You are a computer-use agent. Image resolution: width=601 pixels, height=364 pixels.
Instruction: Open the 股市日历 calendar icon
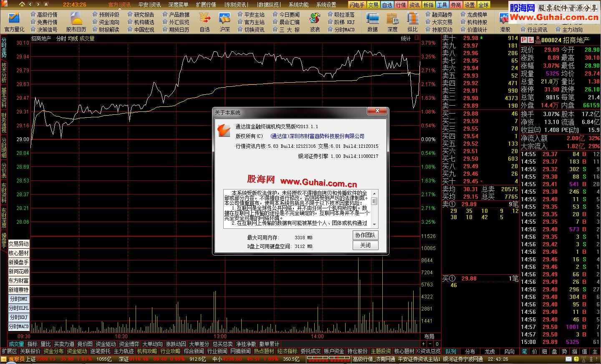[x=76, y=22]
